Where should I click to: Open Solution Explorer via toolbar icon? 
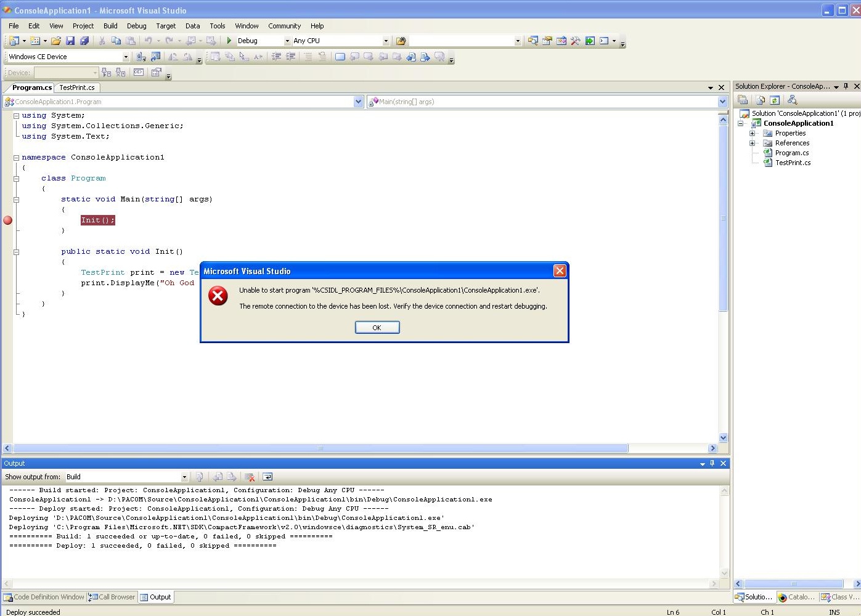pos(533,41)
